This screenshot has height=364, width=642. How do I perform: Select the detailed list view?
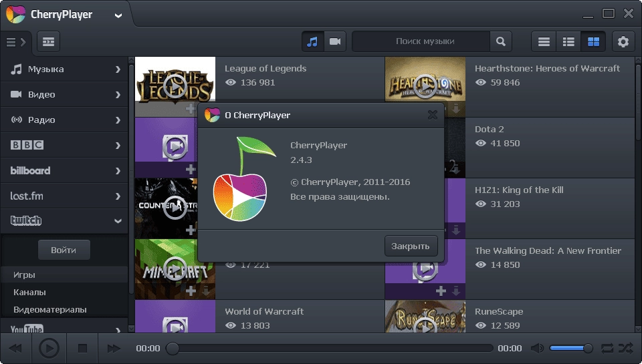[x=568, y=41]
